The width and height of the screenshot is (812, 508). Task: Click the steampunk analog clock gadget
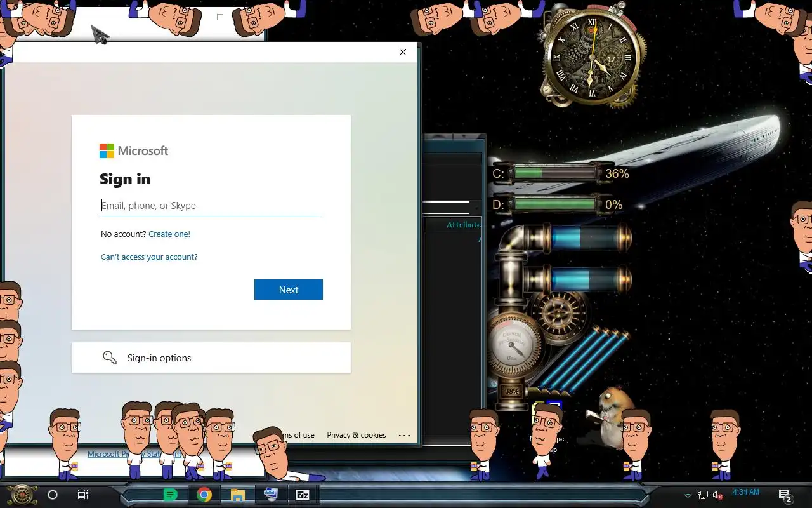point(593,58)
